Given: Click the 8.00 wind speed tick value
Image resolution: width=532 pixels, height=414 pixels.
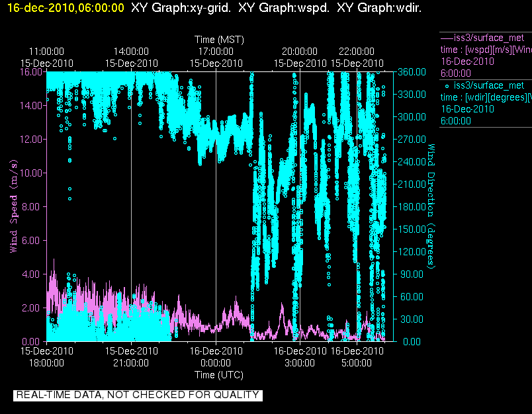Looking at the screenshot, I should pyautogui.click(x=32, y=207).
